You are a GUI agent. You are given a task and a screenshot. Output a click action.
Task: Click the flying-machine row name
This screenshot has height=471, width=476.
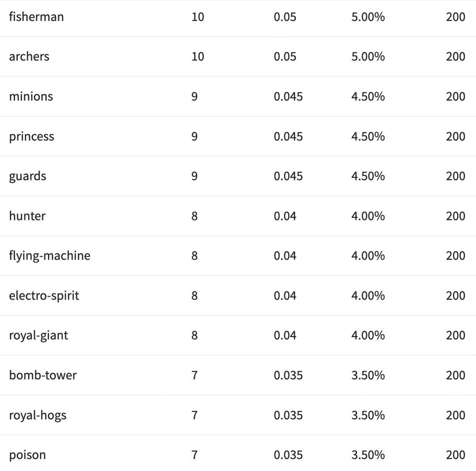coord(49,256)
